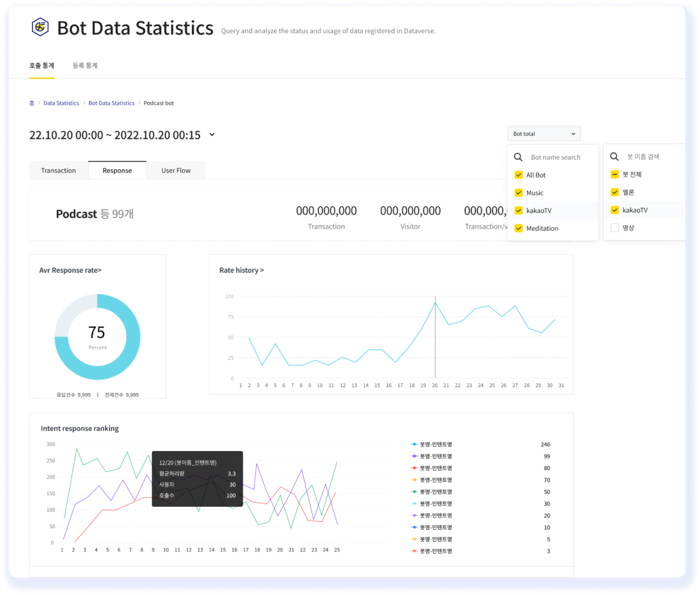Open Rate history details link
700x595 pixels.
point(241,270)
